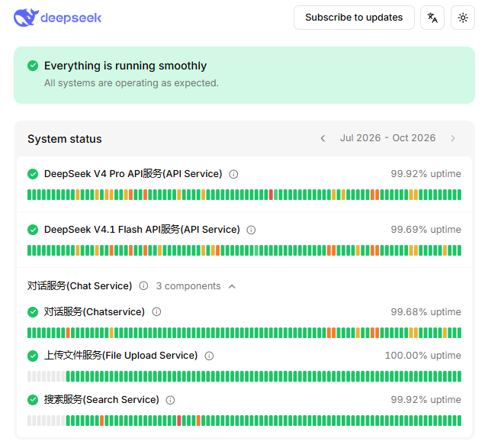
Task: Click the 99.68% uptime value
Action: pos(426,312)
